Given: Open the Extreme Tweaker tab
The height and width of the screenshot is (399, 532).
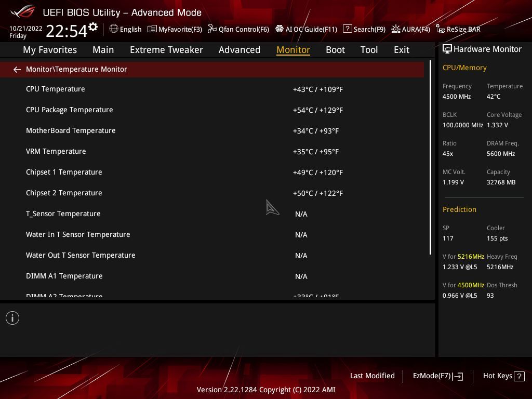Looking at the screenshot, I should point(166,50).
